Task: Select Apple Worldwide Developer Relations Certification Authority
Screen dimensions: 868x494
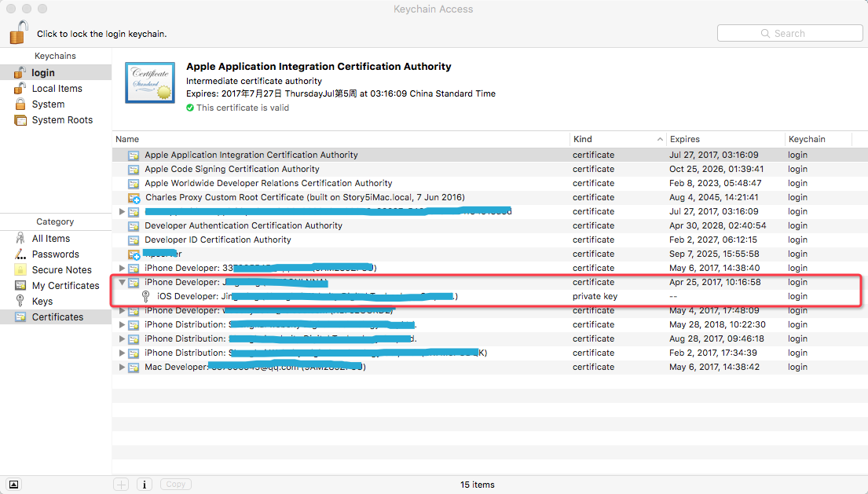Action: click(x=490, y=183)
